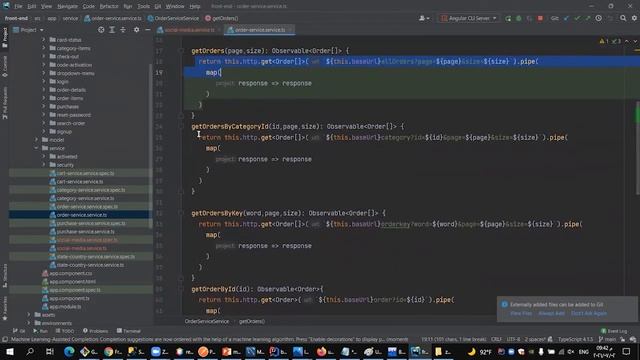Open the user account avatar menu
The image size is (640, 360).
click(x=424, y=18)
